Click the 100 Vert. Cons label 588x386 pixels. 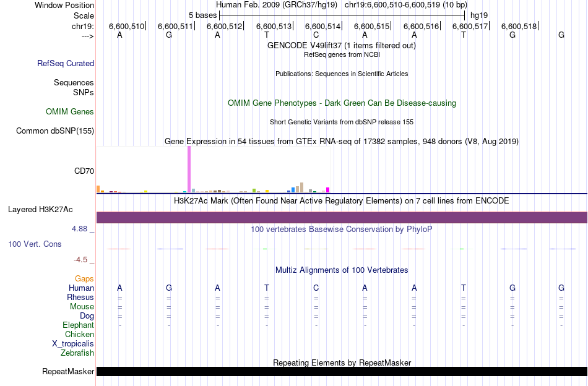pyautogui.click(x=35, y=244)
